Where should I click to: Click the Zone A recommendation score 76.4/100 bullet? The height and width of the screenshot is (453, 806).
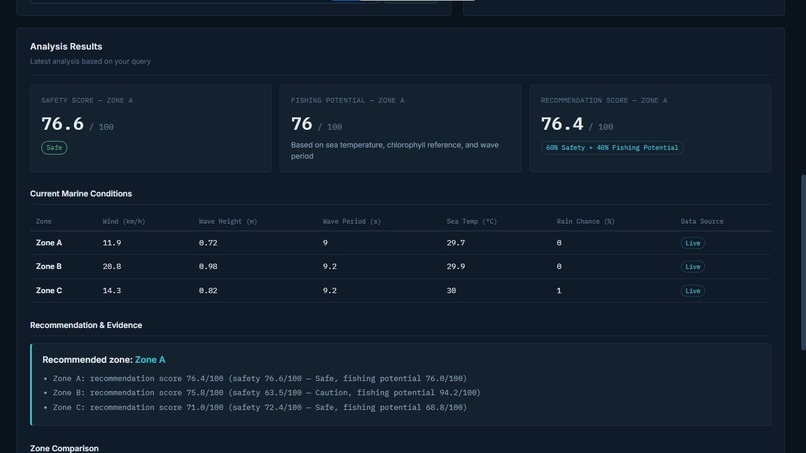260,378
